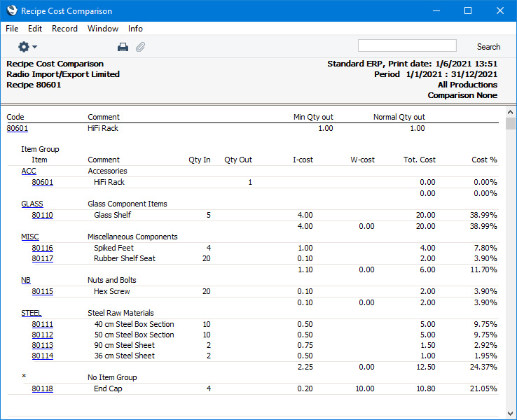Click the printer icon
517x420 pixels.
tap(123, 47)
